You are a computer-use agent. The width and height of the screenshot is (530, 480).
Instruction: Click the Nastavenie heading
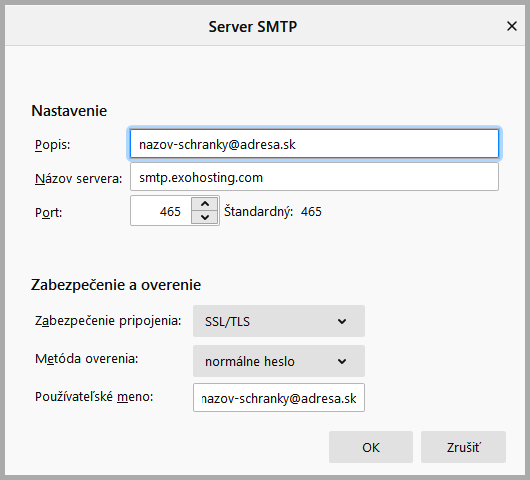pos(69,111)
